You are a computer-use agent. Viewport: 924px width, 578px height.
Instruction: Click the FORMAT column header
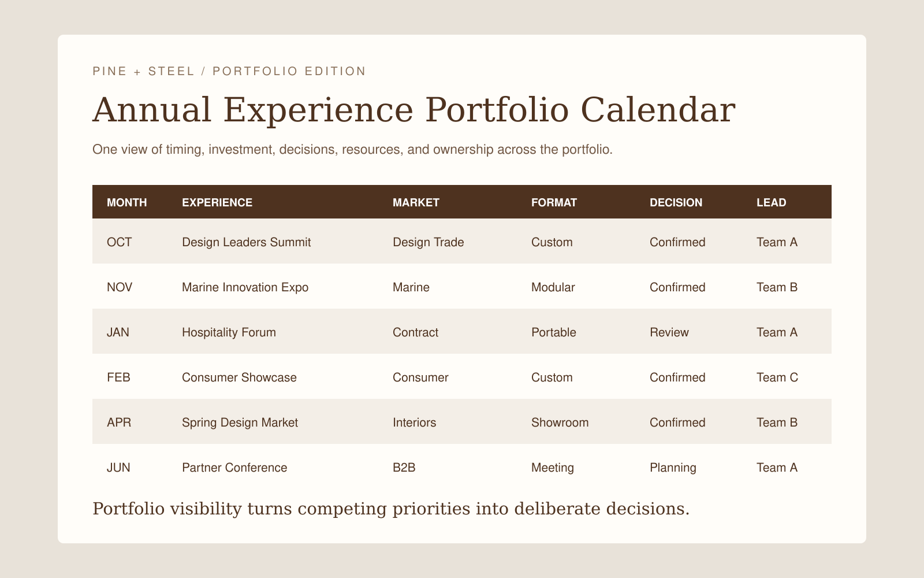point(554,202)
